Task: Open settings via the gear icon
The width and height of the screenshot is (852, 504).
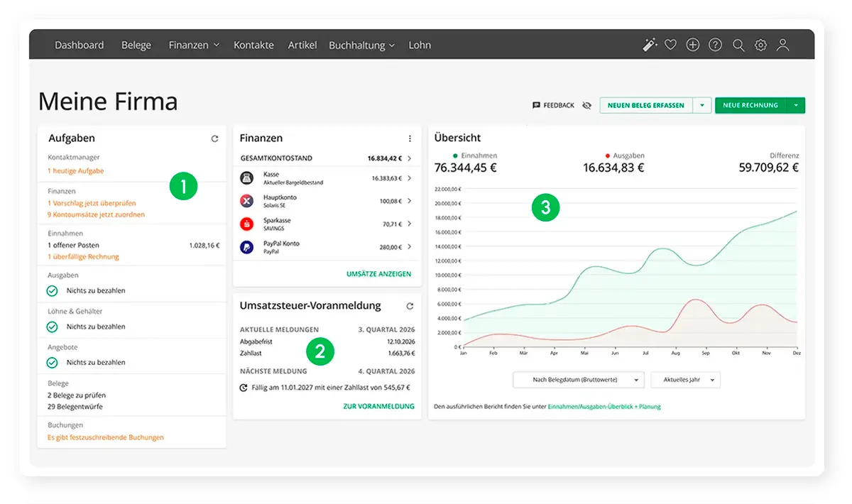Action: (x=761, y=45)
